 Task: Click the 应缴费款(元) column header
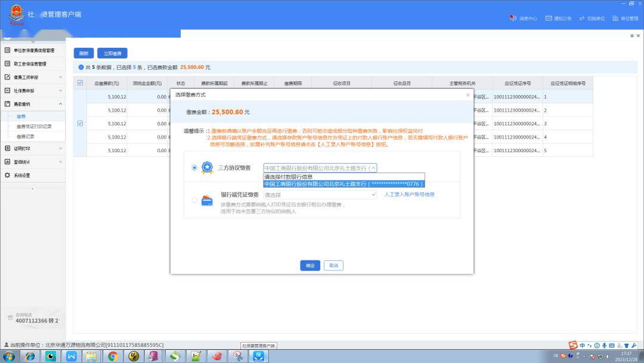click(x=106, y=83)
